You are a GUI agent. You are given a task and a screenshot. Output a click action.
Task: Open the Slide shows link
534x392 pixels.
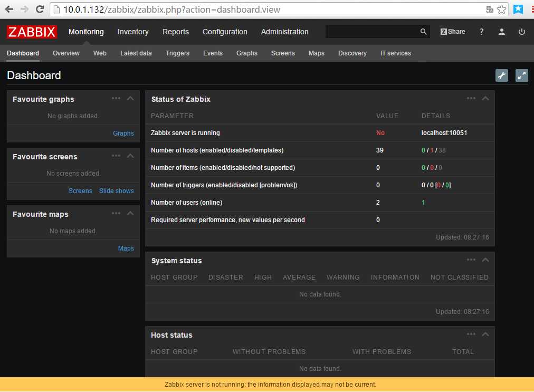(117, 190)
